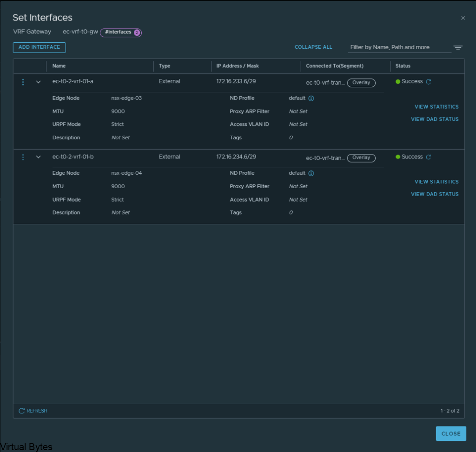This screenshot has width=476, height=452.
Task: Open actions menu for ec-t0-2-vrf-01-a
Action: [23, 82]
